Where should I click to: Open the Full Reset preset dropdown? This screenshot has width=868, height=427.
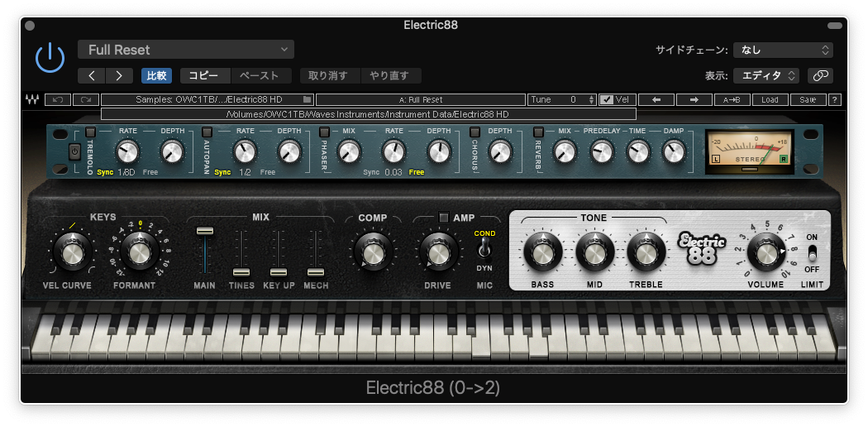click(186, 50)
